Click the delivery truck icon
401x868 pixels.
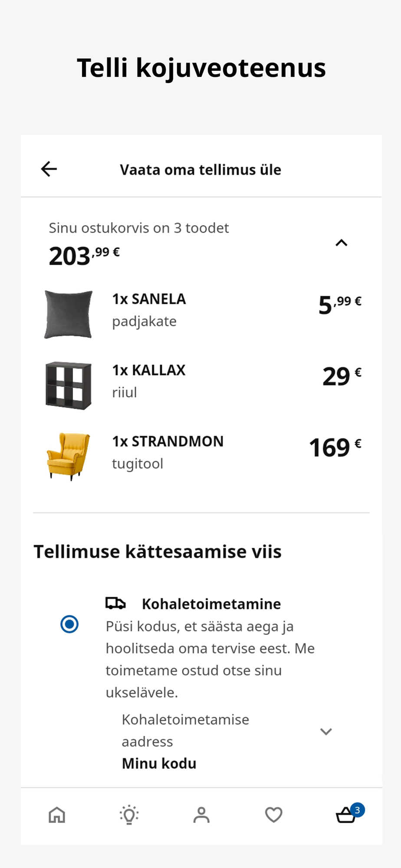click(115, 603)
